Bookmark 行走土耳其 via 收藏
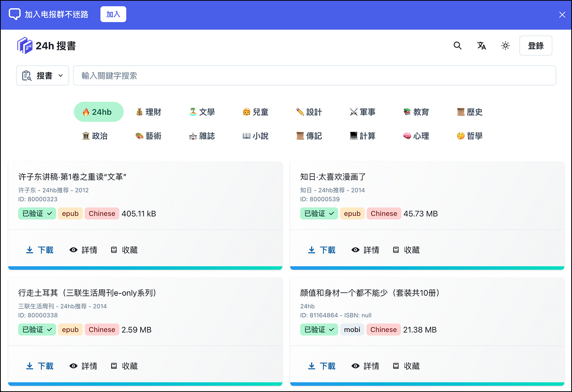The image size is (572, 392). tap(124, 366)
